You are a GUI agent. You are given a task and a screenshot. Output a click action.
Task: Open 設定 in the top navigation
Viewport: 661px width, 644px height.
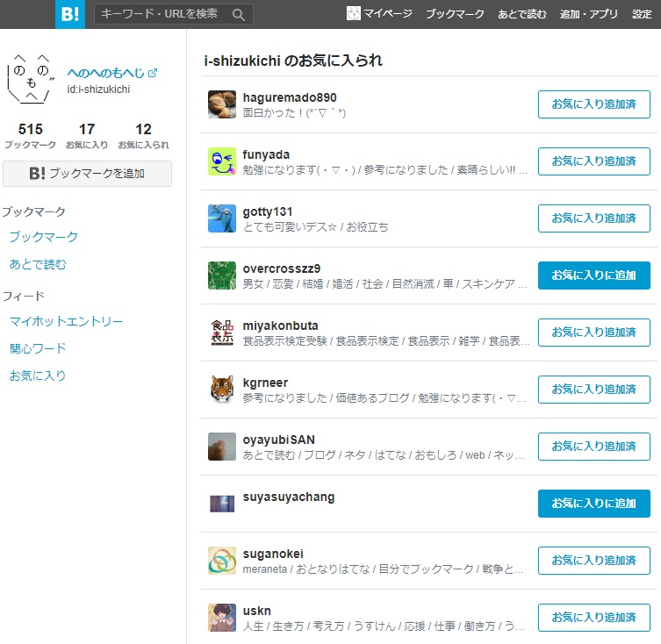click(642, 14)
